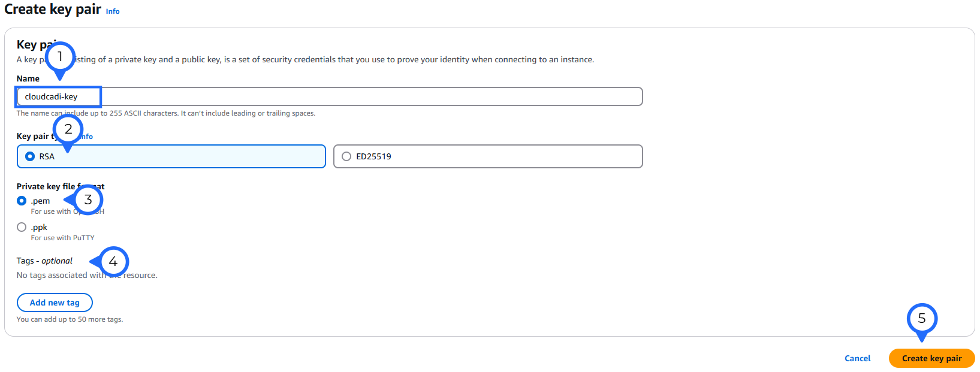The height and width of the screenshot is (372, 980).
Task: Click the Private key file format label
Action: pyautogui.click(x=46, y=186)
